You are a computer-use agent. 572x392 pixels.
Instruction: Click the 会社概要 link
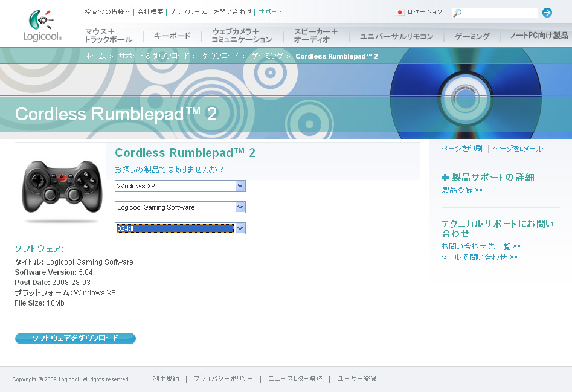click(150, 12)
